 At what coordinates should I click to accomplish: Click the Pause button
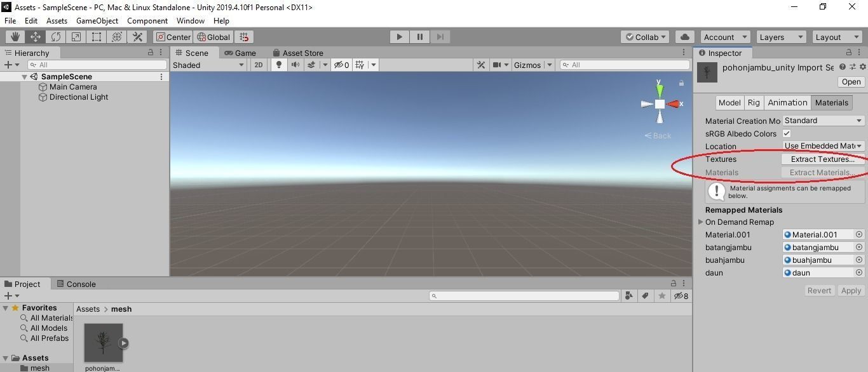click(419, 37)
